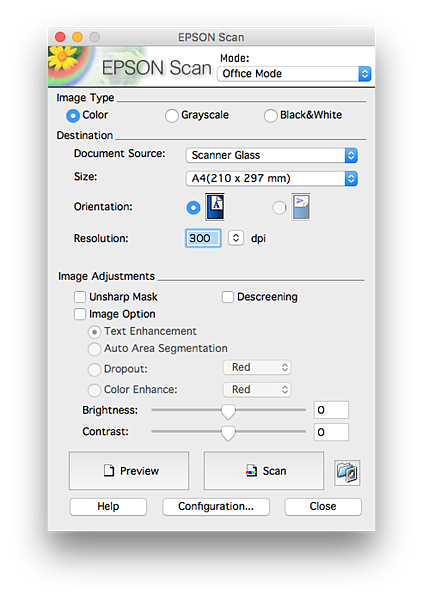Open the Configuration dialog
This screenshot has height=600, width=423.
pyautogui.click(x=216, y=507)
